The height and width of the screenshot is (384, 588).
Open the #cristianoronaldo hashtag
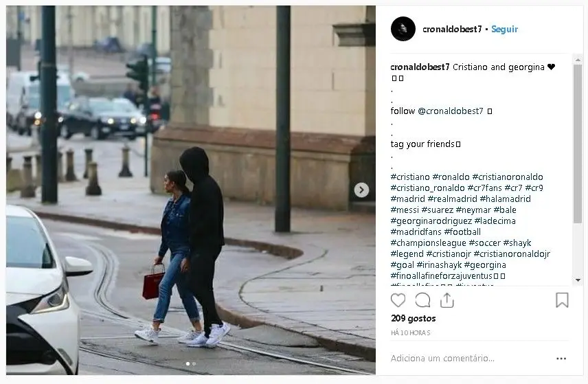pos(508,177)
